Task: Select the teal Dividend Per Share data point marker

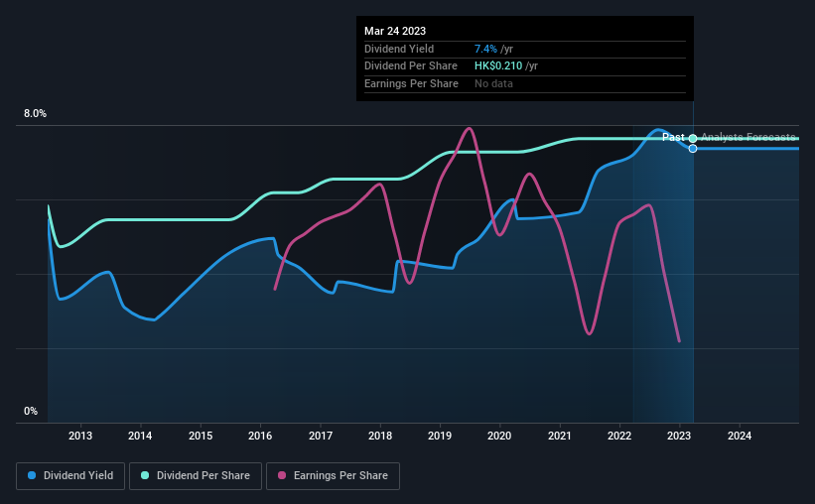Action: 693,138
